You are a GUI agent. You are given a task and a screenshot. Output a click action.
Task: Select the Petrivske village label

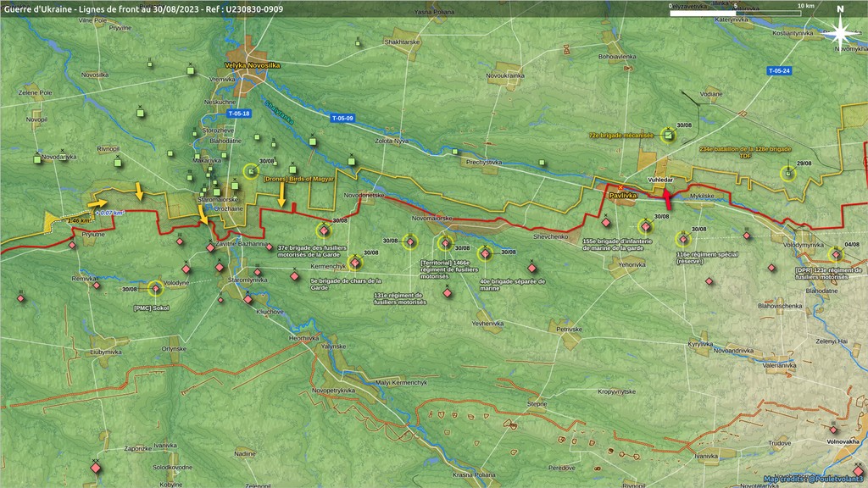click(569, 330)
